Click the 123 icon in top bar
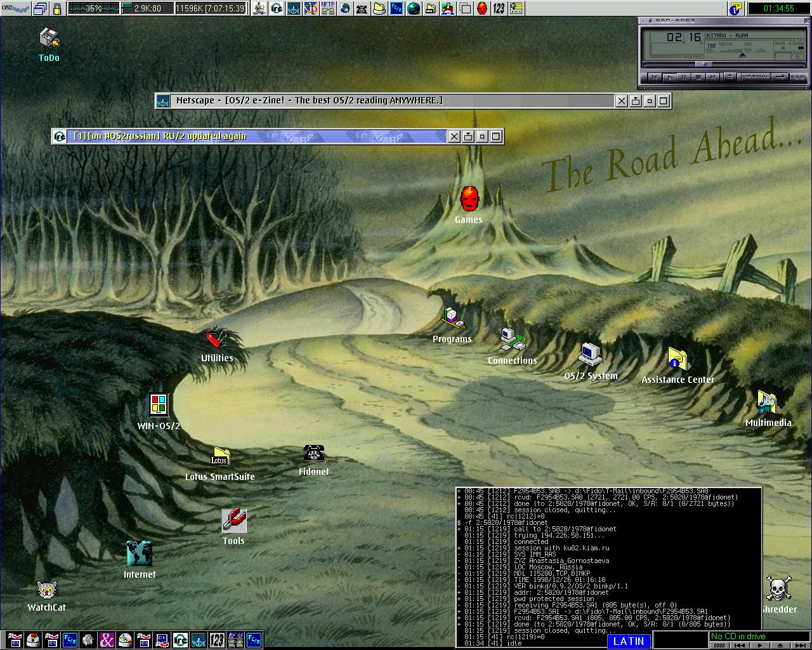The height and width of the screenshot is (650, 812). [499, 9]
